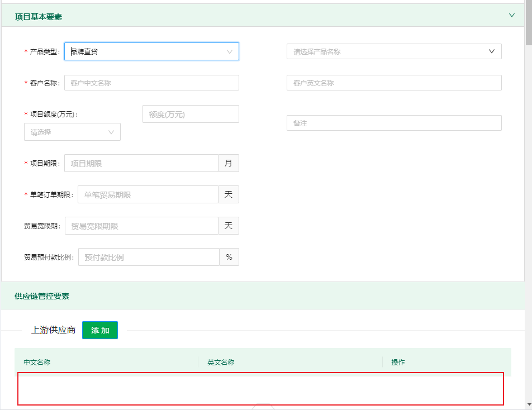Click the 项目期限 input field
Image resolution: width=532 pixels, height=410 pixels.
click(141, 163)
